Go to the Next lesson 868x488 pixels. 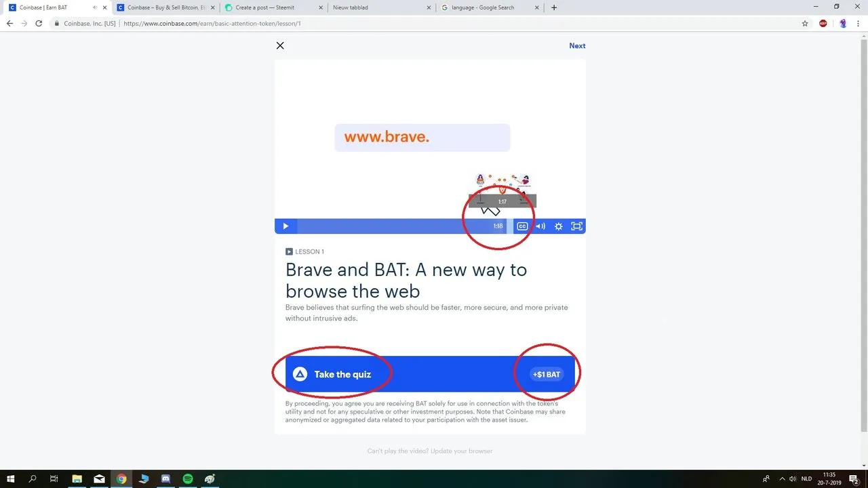click(x=577, y=45)
